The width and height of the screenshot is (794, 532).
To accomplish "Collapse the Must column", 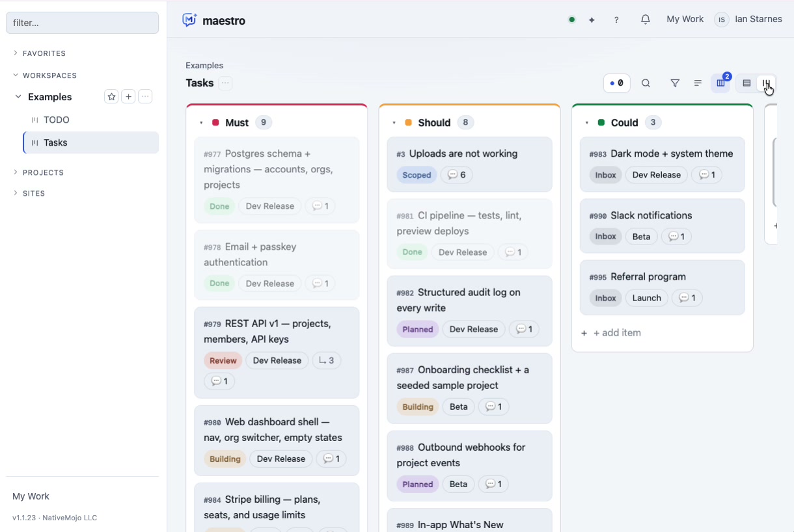I will pyautogui.click(x=201, y=123).
